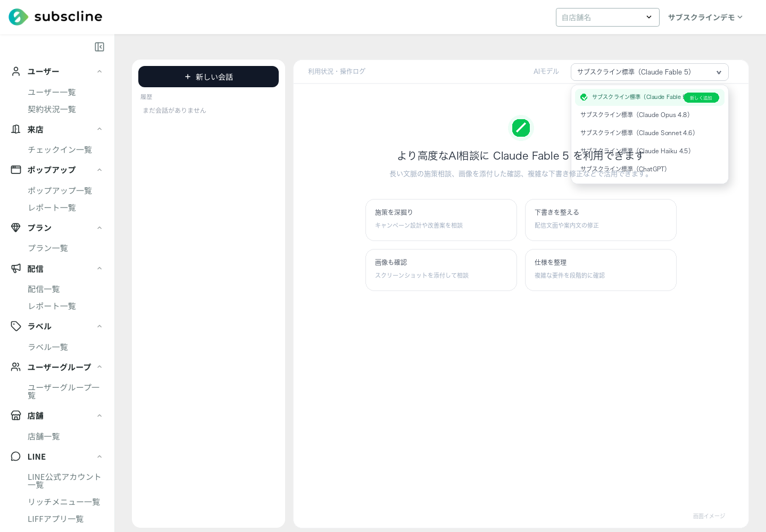Select the ChatGPT model option
Screen dimensions: 766x532
pos(650,169)
